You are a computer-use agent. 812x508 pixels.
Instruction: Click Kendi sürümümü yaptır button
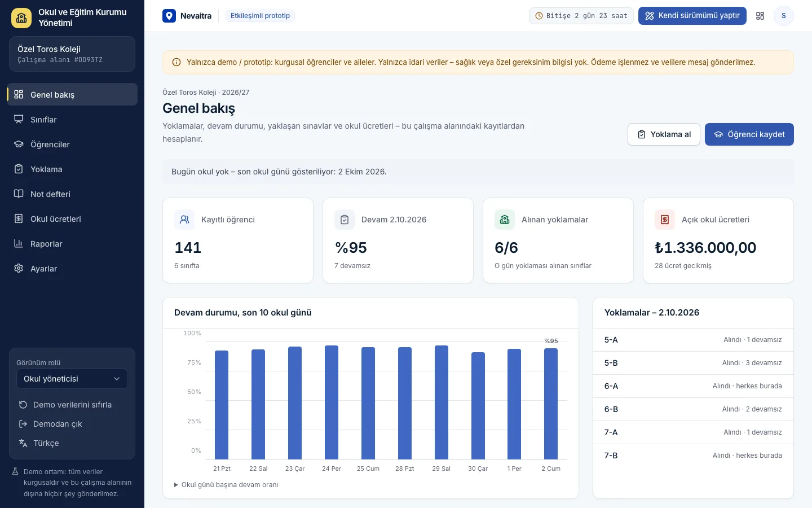692,16
